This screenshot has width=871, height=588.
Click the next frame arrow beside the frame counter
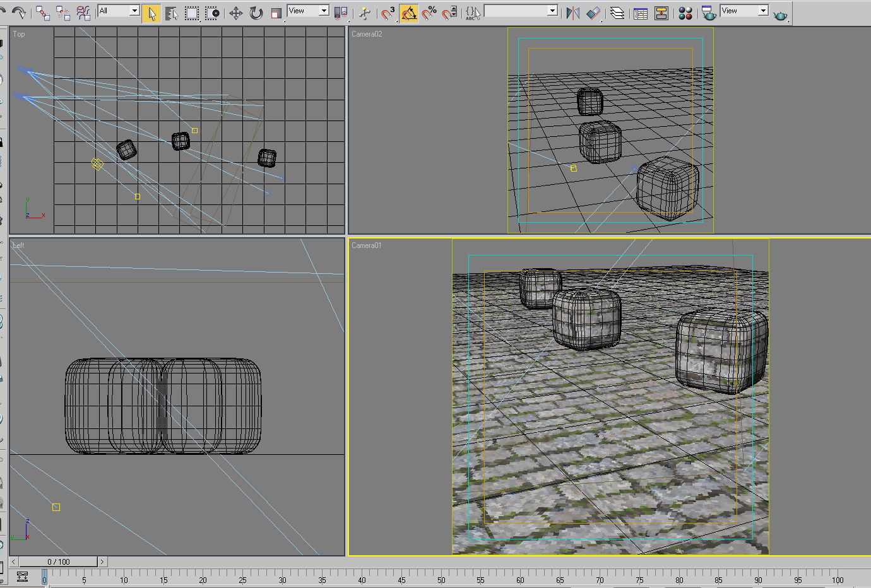click(x=102, y=561)
